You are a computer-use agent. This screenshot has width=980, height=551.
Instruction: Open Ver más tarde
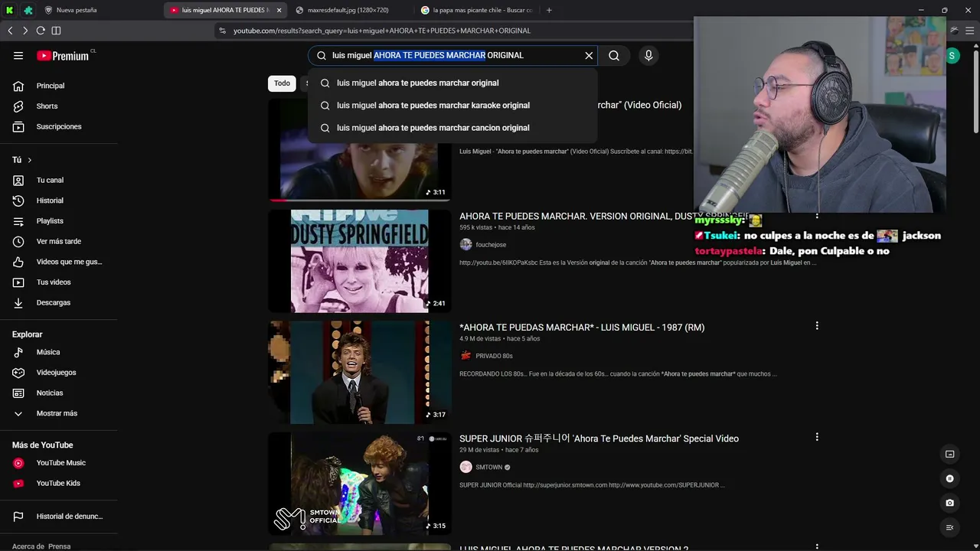[x=59, y=241]
